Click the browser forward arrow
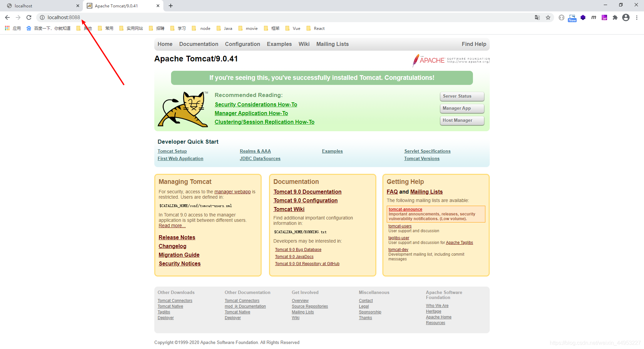This screenshot has height=349, width=644. click(18, 17)
